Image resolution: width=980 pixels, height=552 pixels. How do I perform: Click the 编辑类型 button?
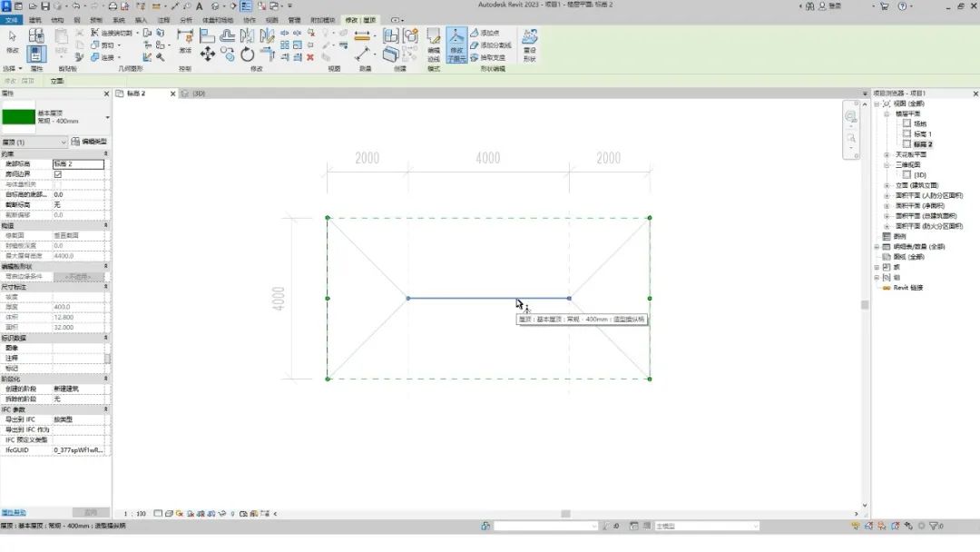89,143
